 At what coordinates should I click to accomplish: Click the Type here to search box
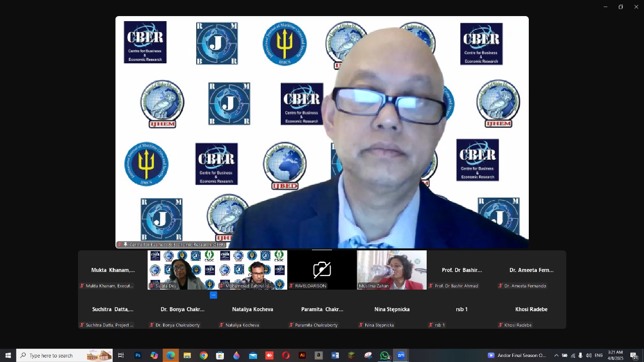(55, 355)
